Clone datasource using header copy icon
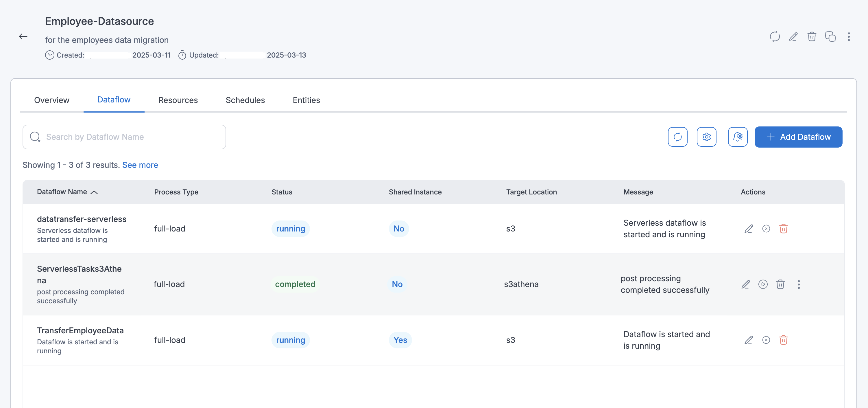868x408 pixels. 830,36
